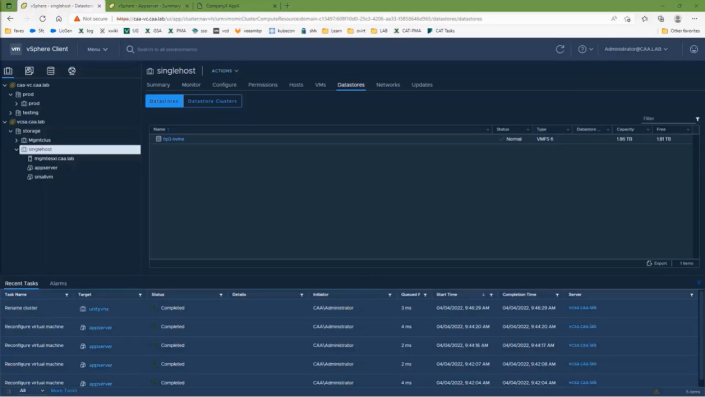
Task: Click Server column filter icon
Action: (x=692, y=295)
